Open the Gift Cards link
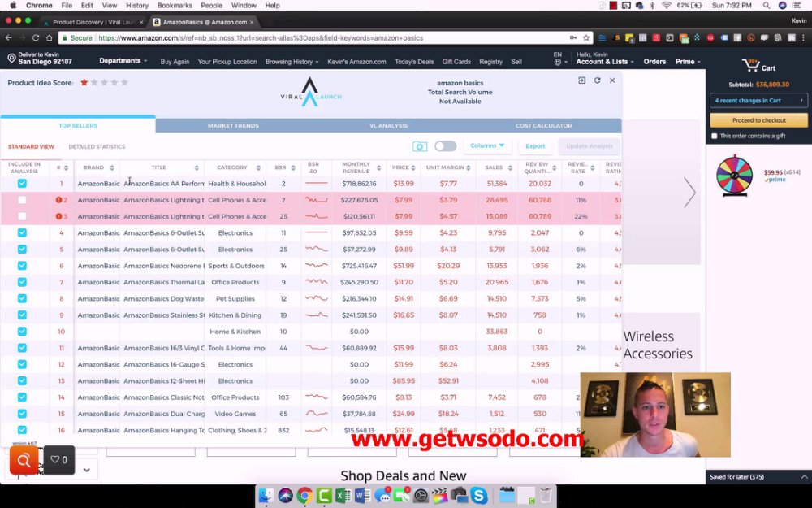Screen dimensions: 812x508 [x=456, y=61]
